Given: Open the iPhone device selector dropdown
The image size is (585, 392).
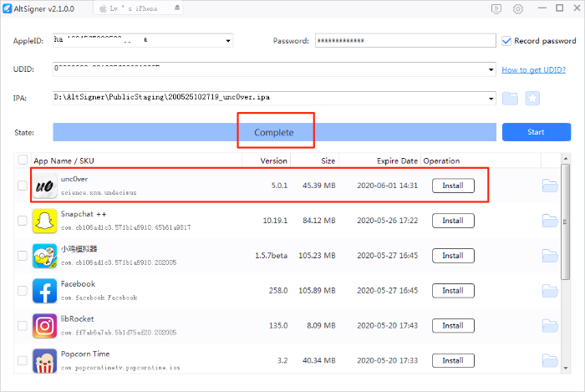Looking at the screenshot, I should tap(138, 8).
